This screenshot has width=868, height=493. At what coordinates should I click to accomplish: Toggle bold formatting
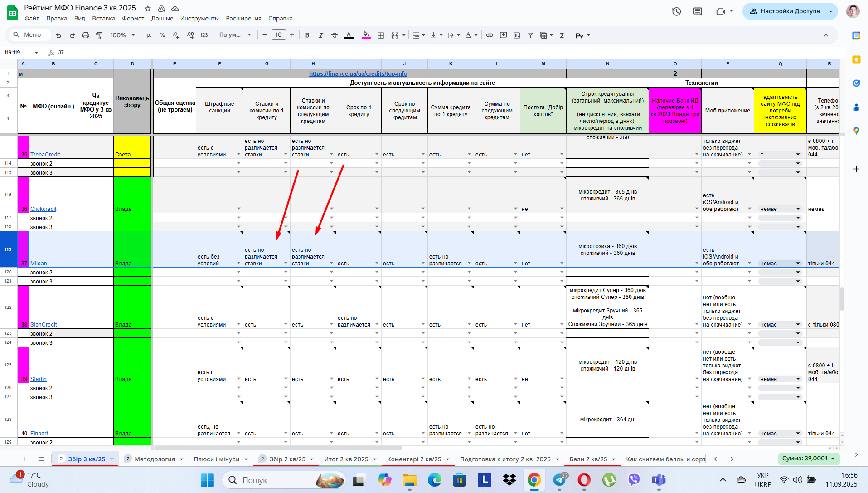(307, 35)
